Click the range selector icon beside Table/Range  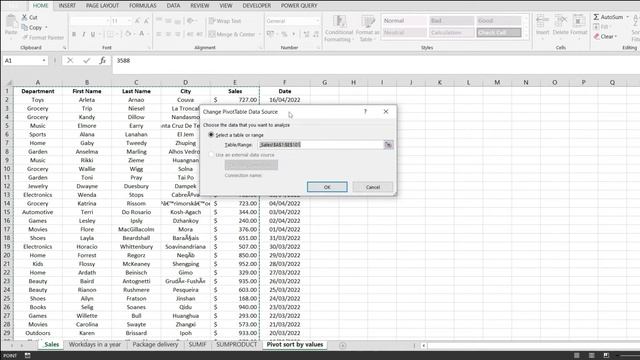[x=388, y=144]
